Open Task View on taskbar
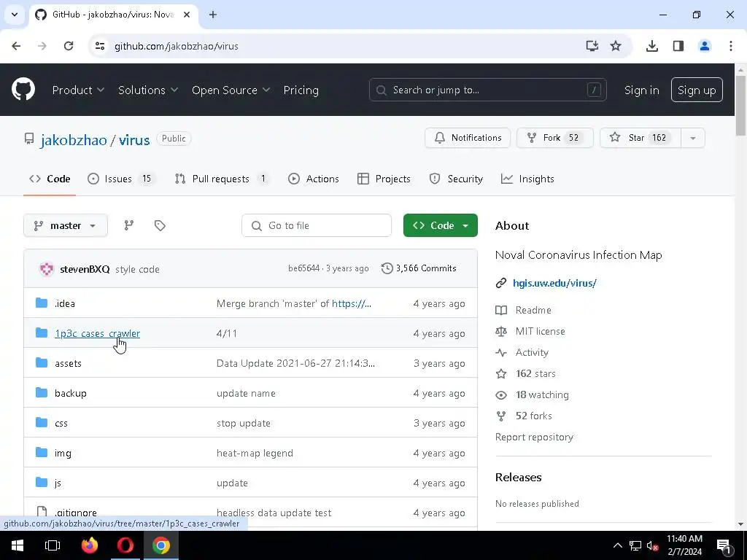 click(53, 545)
